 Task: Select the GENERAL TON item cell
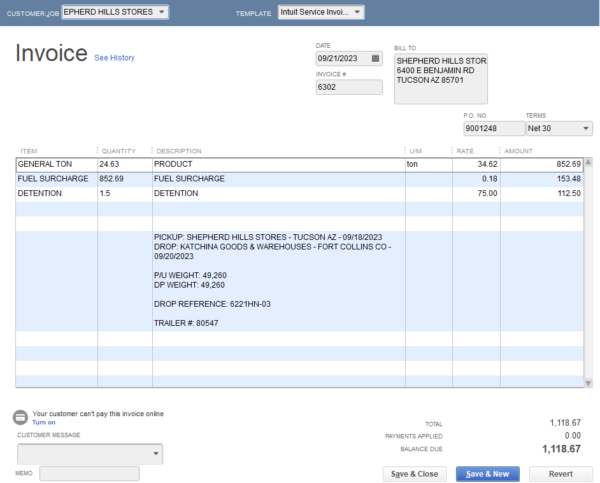pyautogui.click(x=56, y=163)
